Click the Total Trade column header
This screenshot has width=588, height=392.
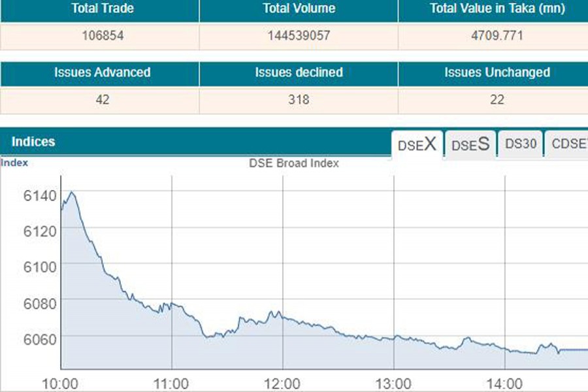click(101, 9)
